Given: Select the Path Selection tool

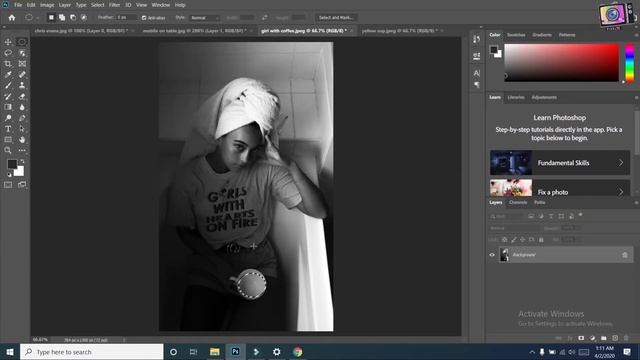Looking at the screenshot, I should [x=22, y=129].
